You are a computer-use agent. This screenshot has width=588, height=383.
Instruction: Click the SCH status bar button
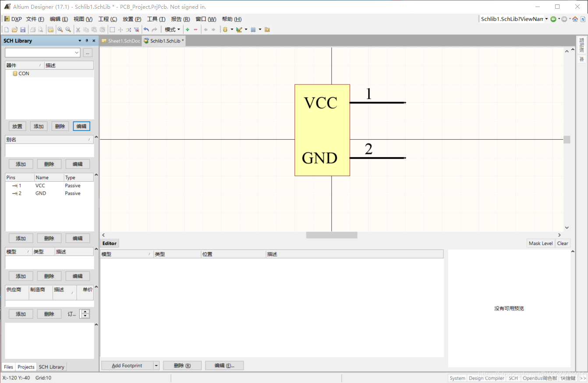(x=513, y=378)
